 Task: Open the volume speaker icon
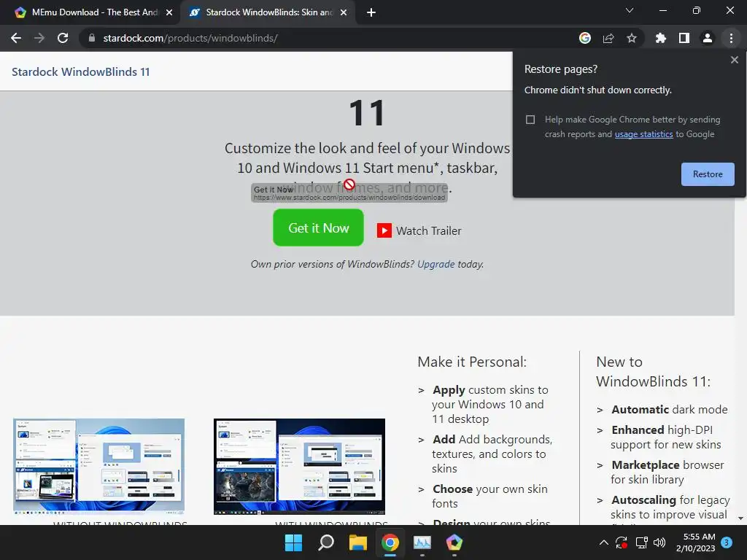point(659,542)
